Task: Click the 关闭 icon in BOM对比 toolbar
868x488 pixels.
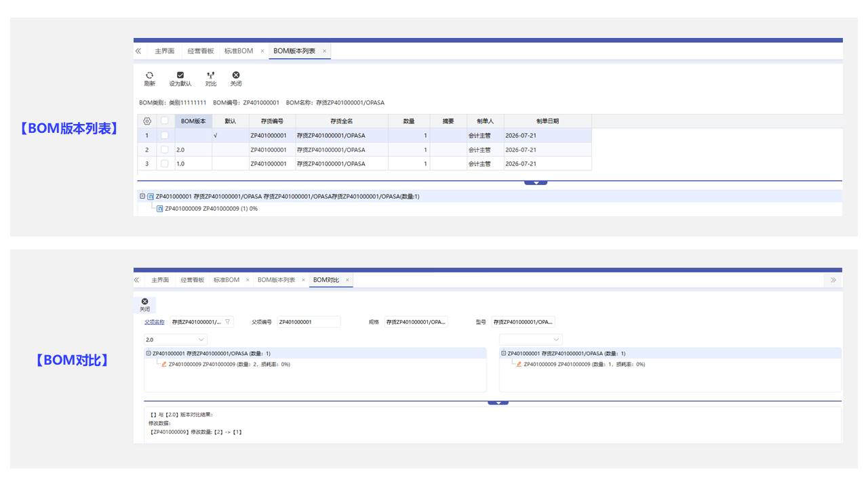Action: click(144, 301)
